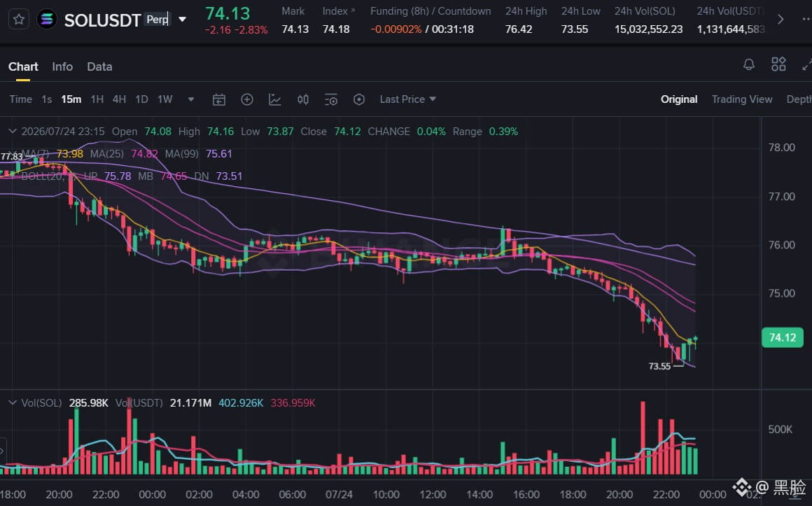Image resolution: width=812 pixels, height=506 pixels.
Task: Open the go-to-date calendar icon
Action: (x=219, y=99)
